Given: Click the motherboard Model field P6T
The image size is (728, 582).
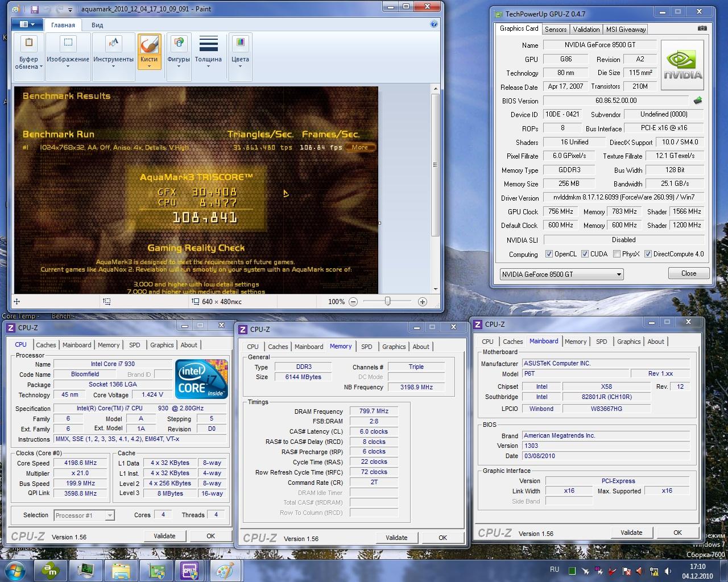Looking at the screenshot, I should [576, 373].
